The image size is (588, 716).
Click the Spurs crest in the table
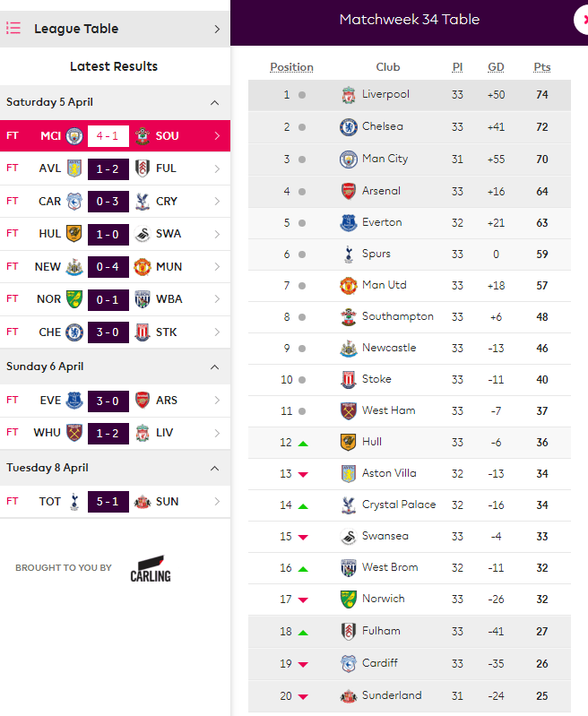pos(349,254)
